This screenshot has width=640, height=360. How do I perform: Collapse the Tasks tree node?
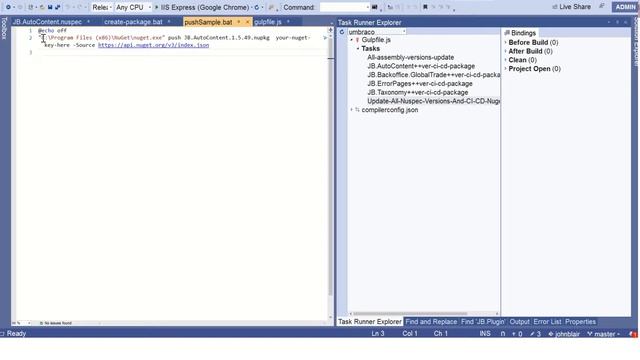pyautogui.click(x=358, y=49)
